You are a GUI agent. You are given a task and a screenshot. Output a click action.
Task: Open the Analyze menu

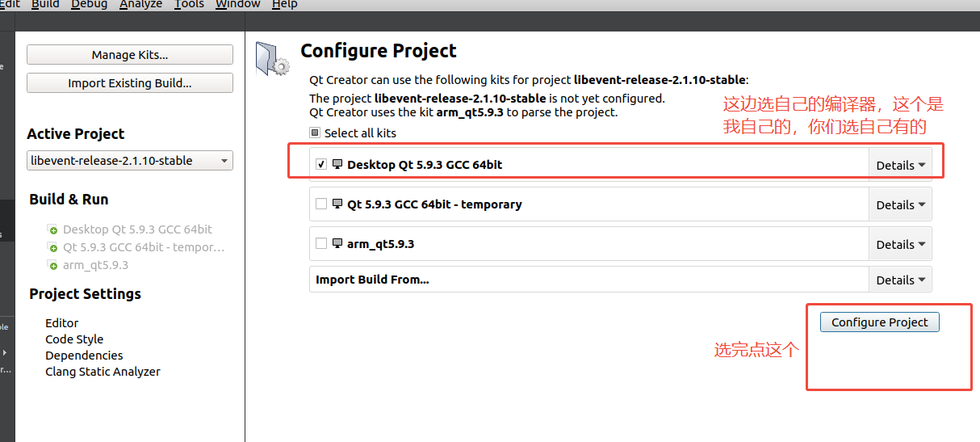(140, 4)
